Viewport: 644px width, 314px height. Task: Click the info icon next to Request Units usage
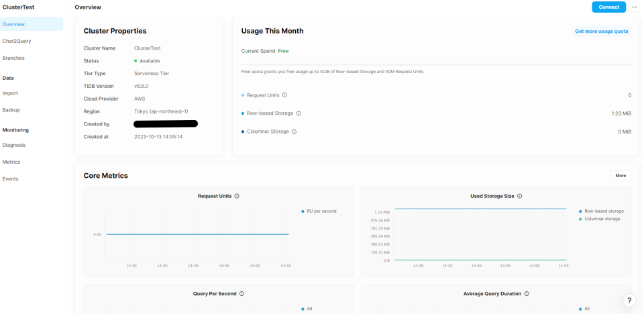pyautogui.click(x=285, y=95)
